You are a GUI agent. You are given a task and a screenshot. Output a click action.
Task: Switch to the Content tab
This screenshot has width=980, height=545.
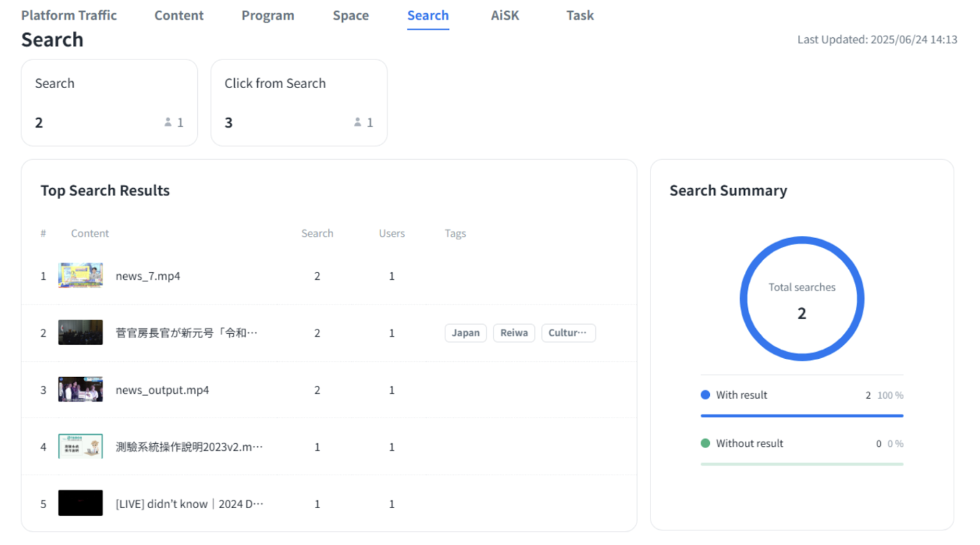[178, 15]
